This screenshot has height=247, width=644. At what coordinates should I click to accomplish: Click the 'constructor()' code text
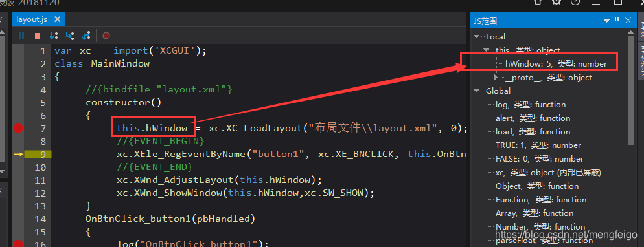pos(124,102)
